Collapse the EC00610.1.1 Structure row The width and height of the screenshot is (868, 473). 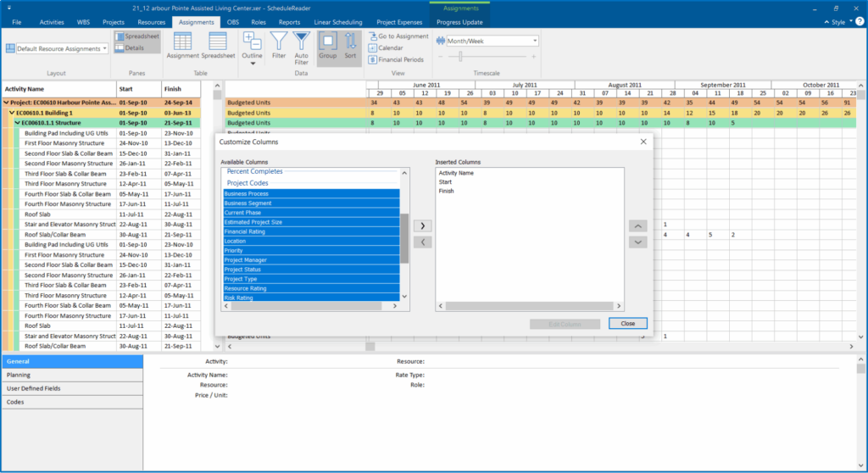tap(17, 123)
